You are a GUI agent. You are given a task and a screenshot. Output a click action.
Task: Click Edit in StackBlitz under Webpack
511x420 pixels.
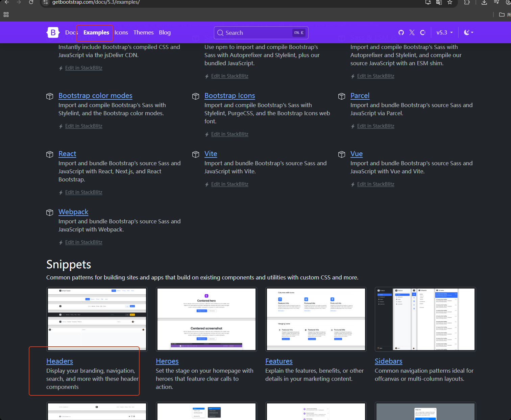point(84,242)
